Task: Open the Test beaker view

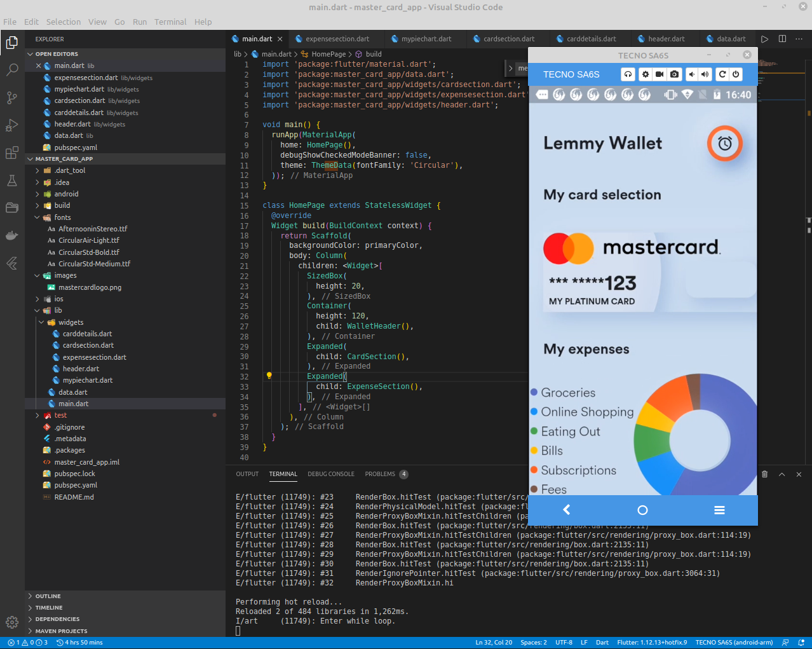Action: coord(12,181)
